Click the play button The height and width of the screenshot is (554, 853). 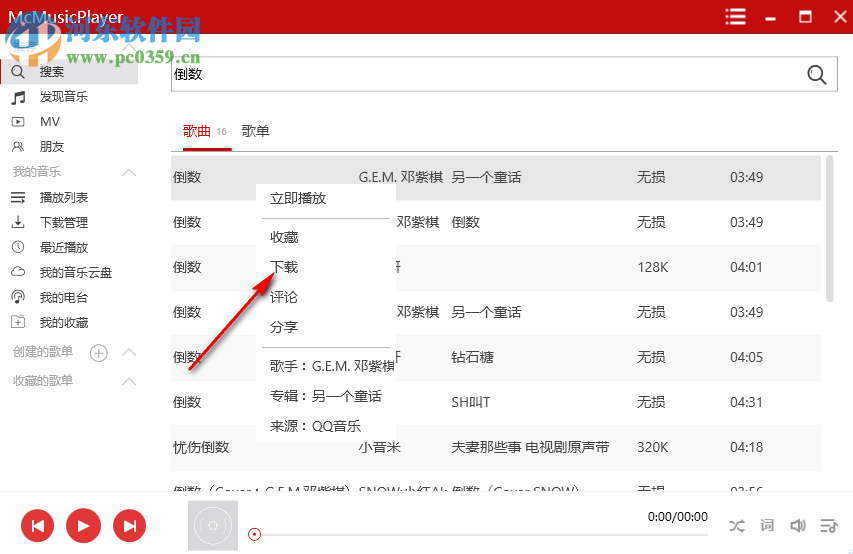(83, 526)
